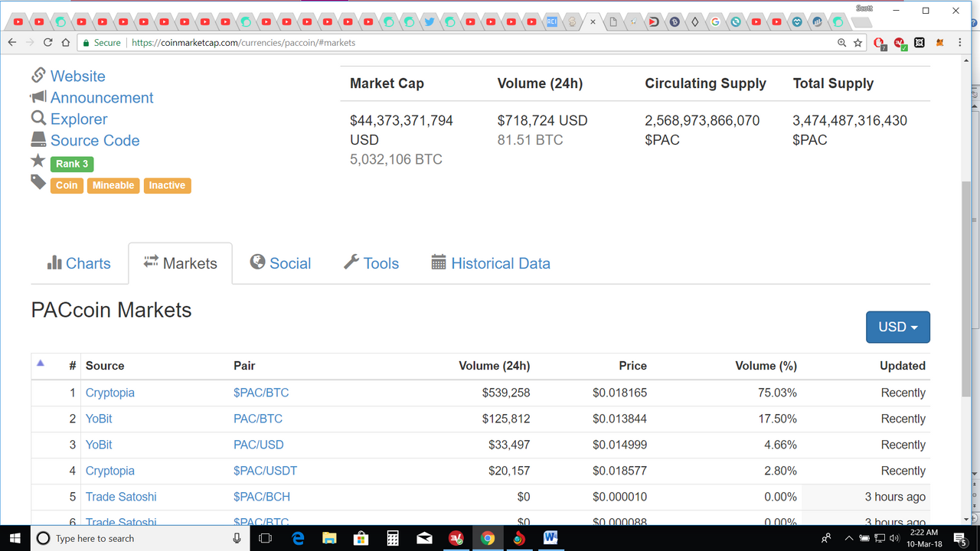Open Chrome icon in taskbar
This screenshot has width=980, height=551.
tap(487, 538)
